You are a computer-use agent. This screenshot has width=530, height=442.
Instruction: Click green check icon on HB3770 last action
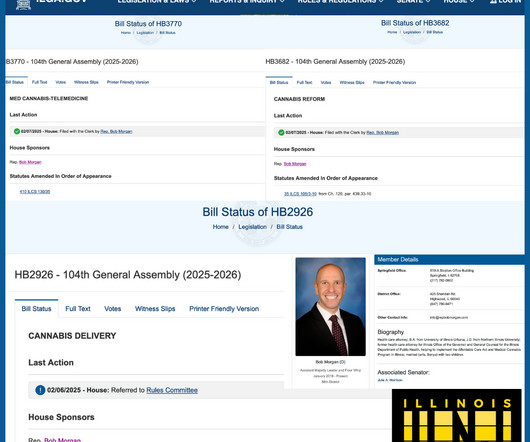tap(17, 131)
